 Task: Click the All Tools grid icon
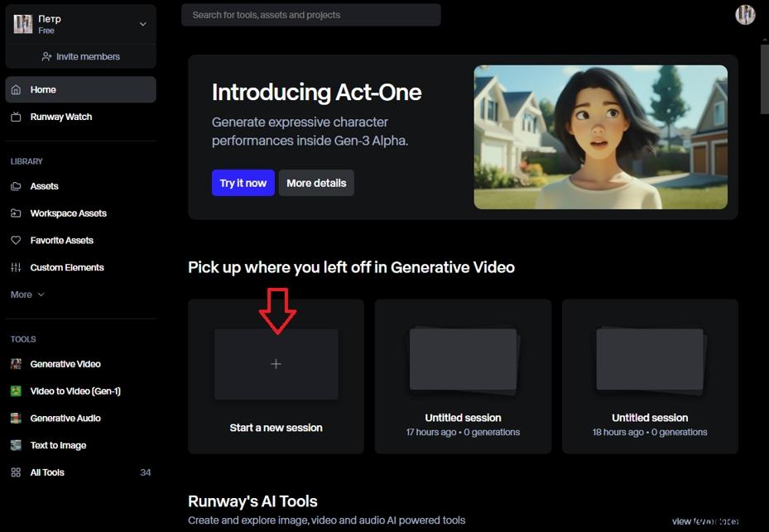click(x=16, y=472)
